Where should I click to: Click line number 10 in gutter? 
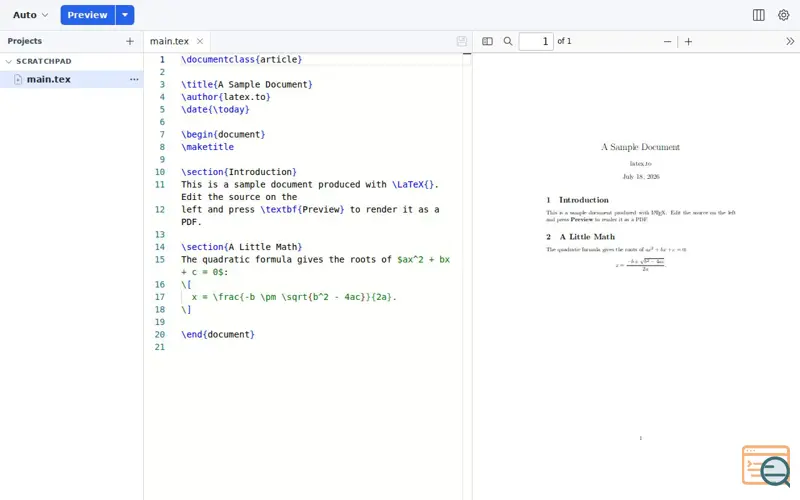tap(160, 172)
